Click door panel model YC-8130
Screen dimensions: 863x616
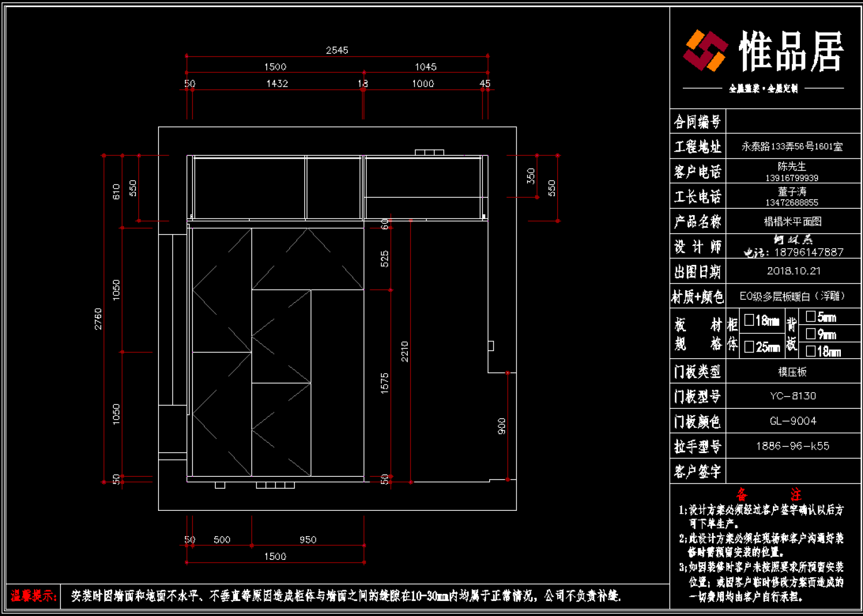pyautogui.click(x=793, y=396)
